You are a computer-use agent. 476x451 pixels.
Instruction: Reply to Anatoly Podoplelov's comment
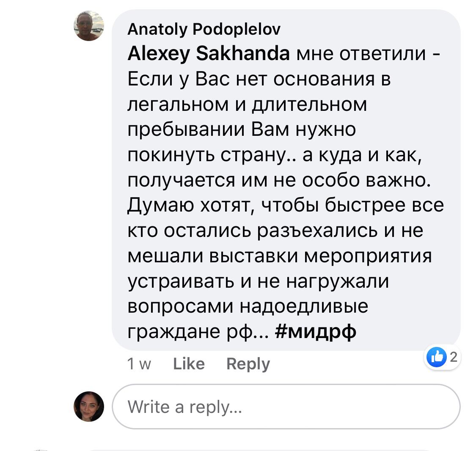pos(248,364)
